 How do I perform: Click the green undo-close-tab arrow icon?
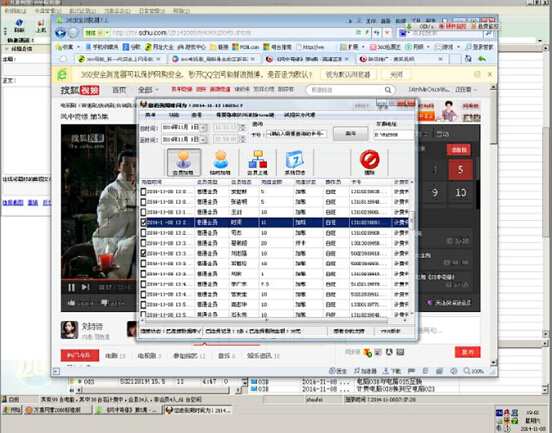coord(482,59)
